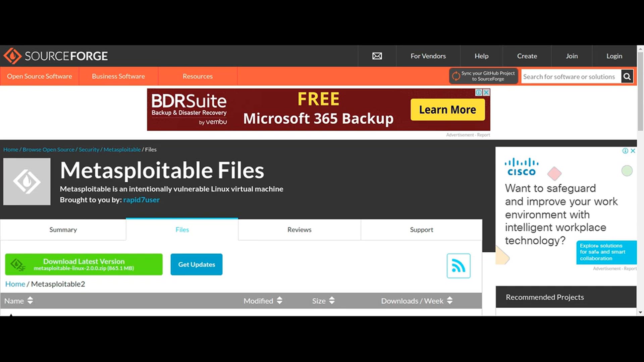Sort by Downloads / Week arrows

tap(450, 301)
